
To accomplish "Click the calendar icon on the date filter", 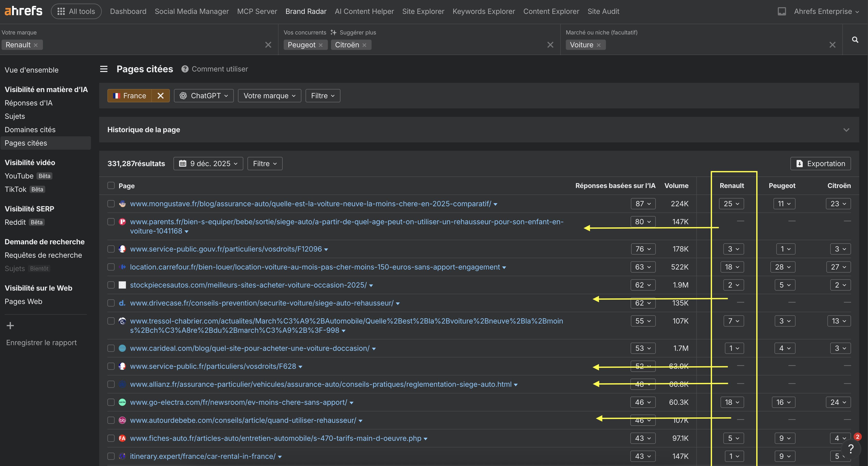I will tap(183, 163).
